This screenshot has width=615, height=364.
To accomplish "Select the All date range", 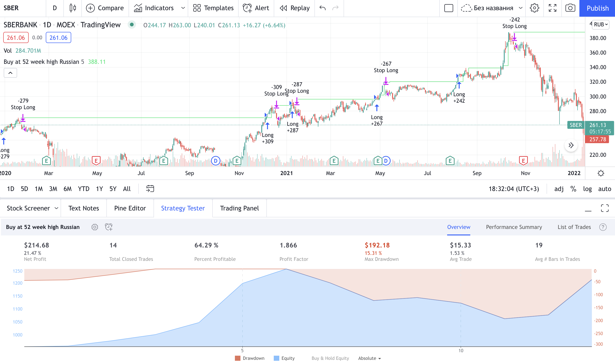I will click(127, 189).
